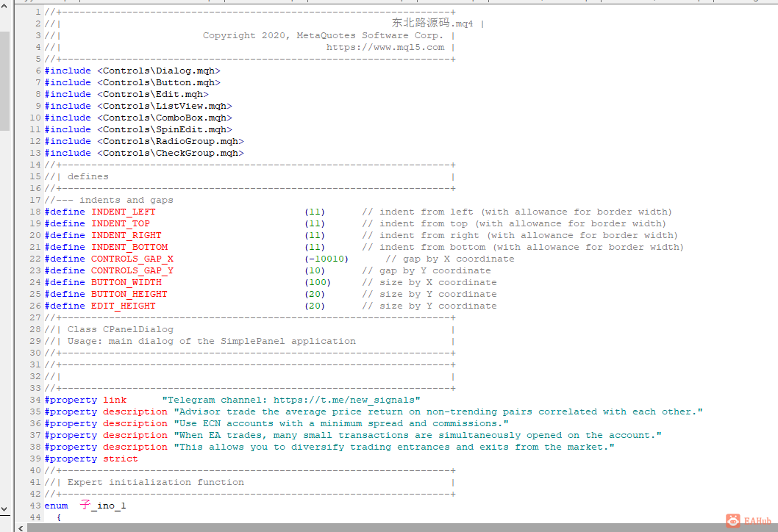
Task: Click the vertical scrollbar thumb
Action: tap(4, 81)
